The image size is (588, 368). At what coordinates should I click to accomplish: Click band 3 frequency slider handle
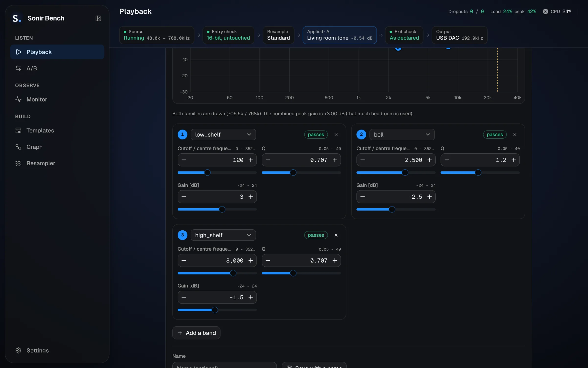click(233, 273)
